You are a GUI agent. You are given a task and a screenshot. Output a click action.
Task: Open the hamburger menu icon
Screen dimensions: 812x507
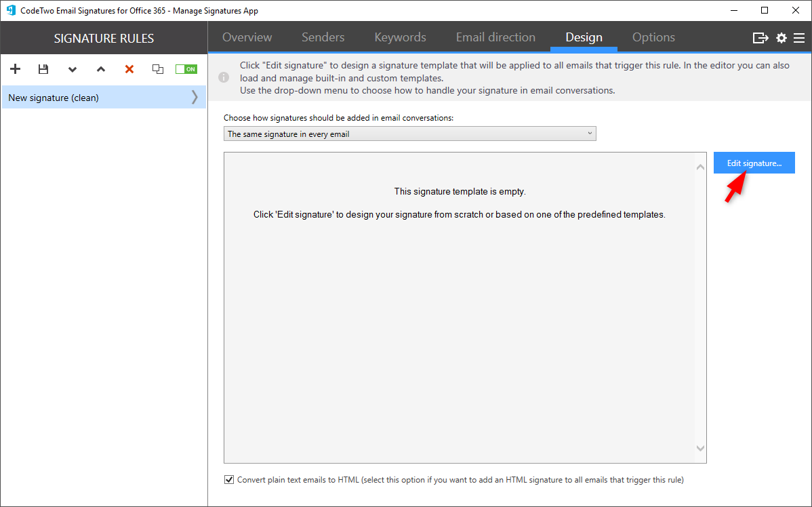click(x=799, y=38)
